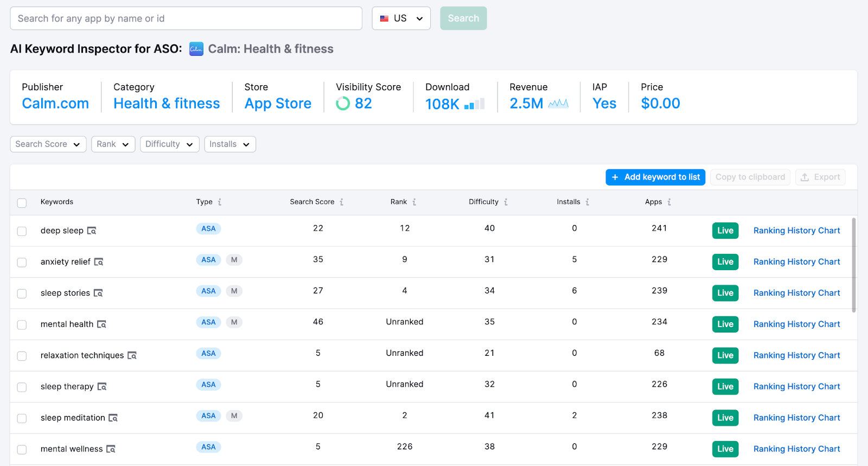This screenshot has width=868, height=466.
Task: Click the Calm app icon in heading
Action: pos(196,49)
